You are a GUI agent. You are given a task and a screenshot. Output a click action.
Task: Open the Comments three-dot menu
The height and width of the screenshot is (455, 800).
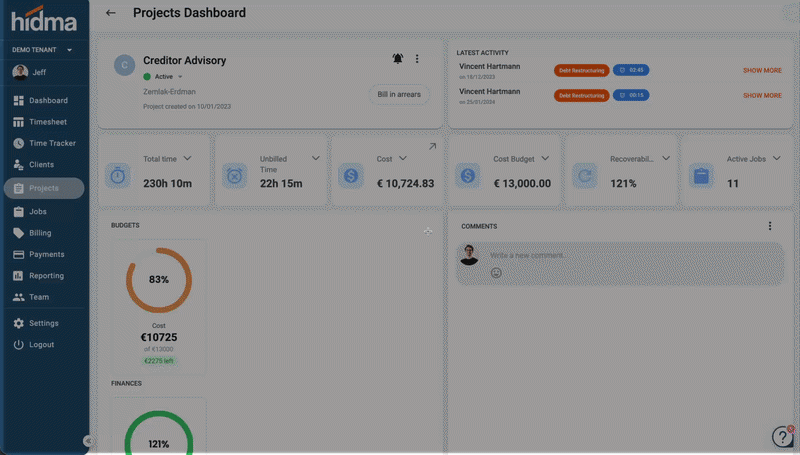[x=770, y=226]
